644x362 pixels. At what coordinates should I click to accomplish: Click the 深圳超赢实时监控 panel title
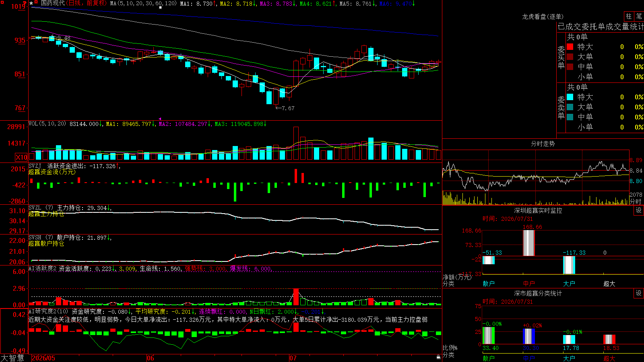tap(538, 210)
